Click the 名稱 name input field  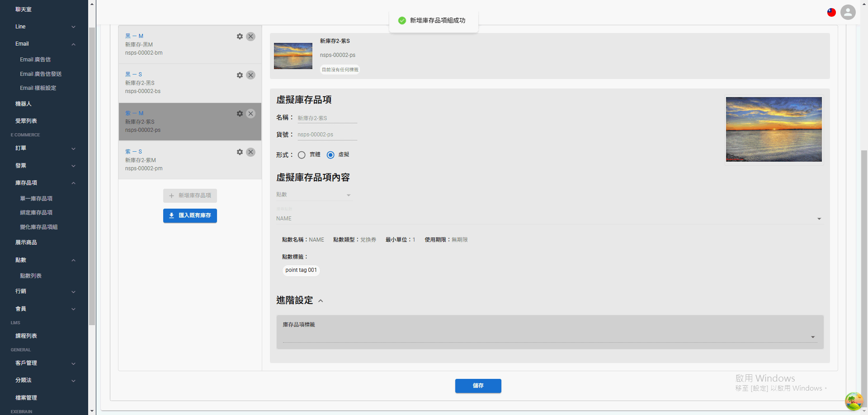327,118
